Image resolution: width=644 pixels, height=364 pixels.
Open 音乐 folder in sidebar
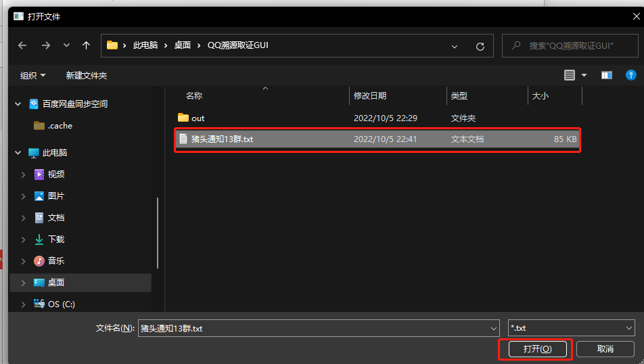click(x=56, y=261)
